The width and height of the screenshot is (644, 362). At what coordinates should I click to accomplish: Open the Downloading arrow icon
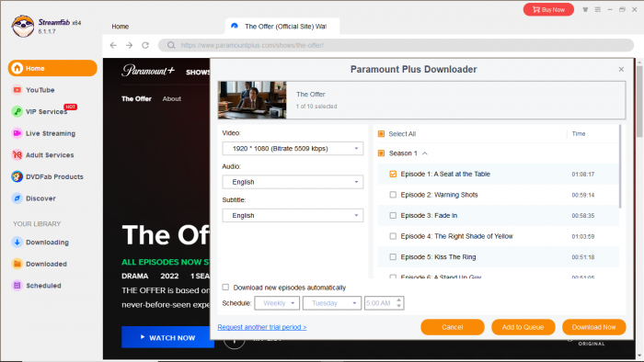[x=17, y=243]
